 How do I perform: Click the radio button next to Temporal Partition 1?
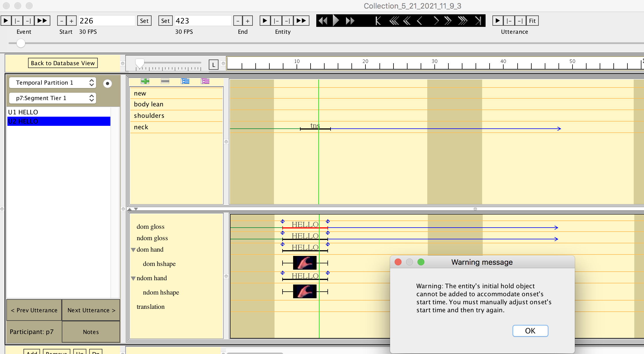108,83
